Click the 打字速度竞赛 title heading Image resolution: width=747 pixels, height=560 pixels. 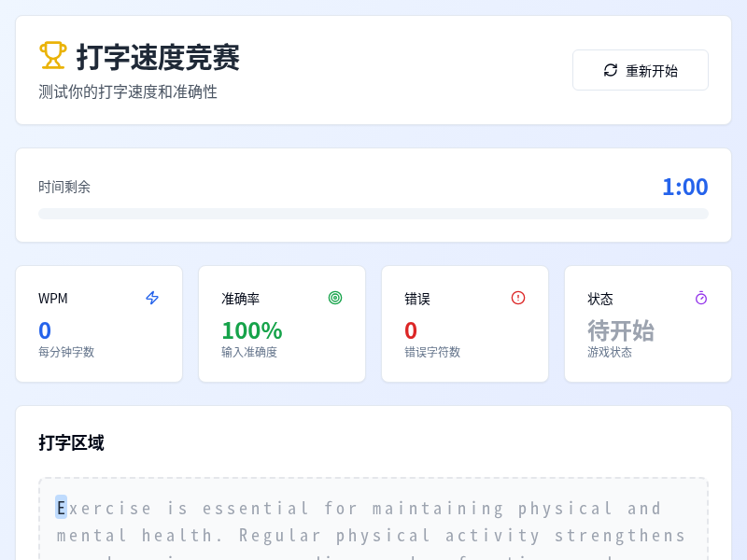pyautogui.click(x=158, y=57)
